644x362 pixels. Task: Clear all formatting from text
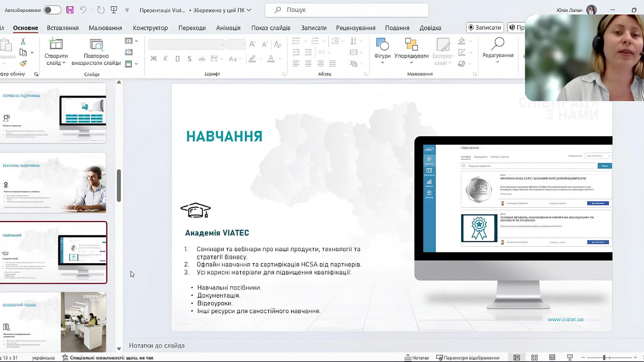click(278, 44)
